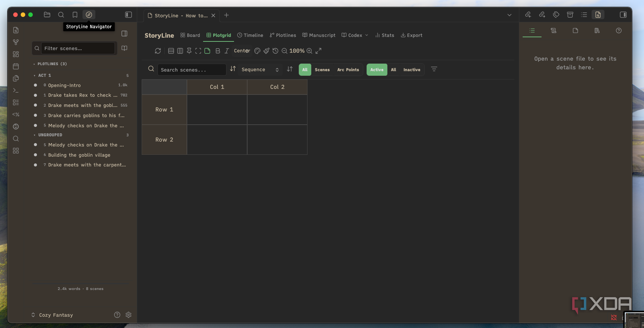Open the calendar icon in left ribbon

[16, 66]
